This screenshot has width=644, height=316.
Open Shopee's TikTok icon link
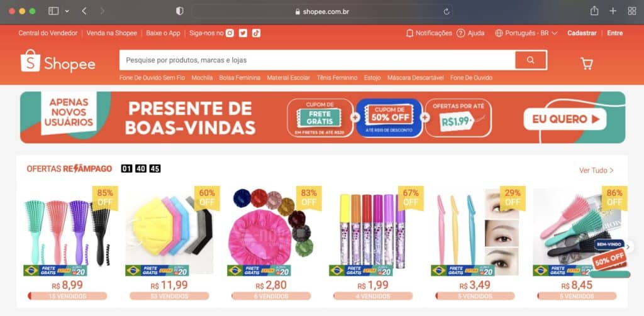[x=257, y=33]
